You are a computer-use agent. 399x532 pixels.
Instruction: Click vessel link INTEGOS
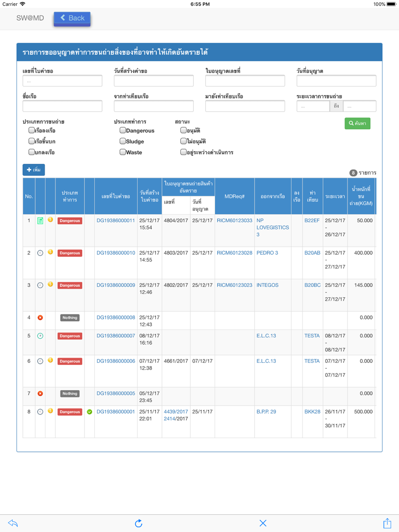(x=267, y=285)
